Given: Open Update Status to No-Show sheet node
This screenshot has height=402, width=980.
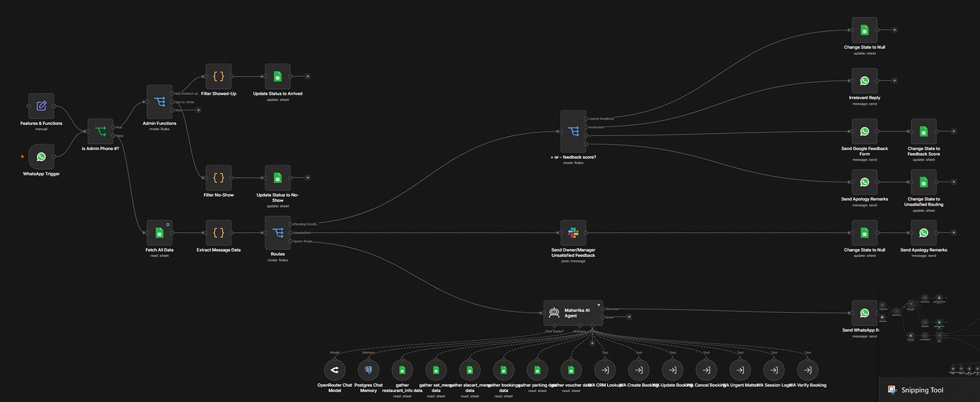Looking at the screenshot, I should tap(278, 178).
